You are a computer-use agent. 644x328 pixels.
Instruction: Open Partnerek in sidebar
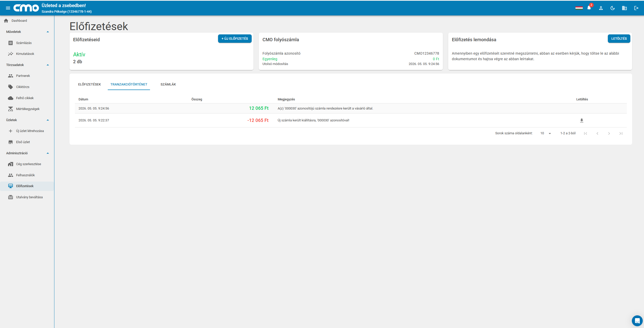click(x=27, y=76)
